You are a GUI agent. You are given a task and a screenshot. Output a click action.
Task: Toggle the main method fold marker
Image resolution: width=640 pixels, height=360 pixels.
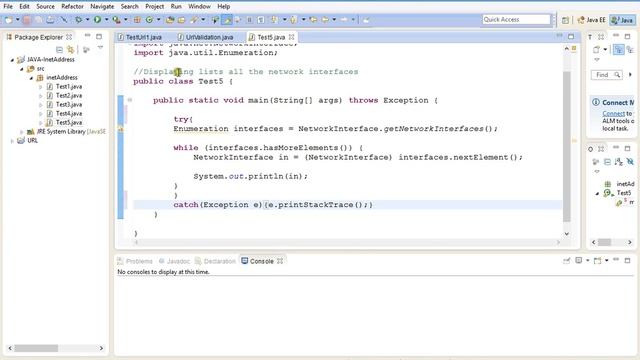[130, 100]
